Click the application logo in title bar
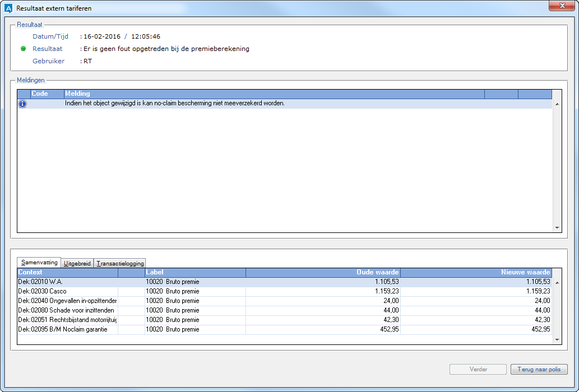The image size is (579, 392). (8, 8)
